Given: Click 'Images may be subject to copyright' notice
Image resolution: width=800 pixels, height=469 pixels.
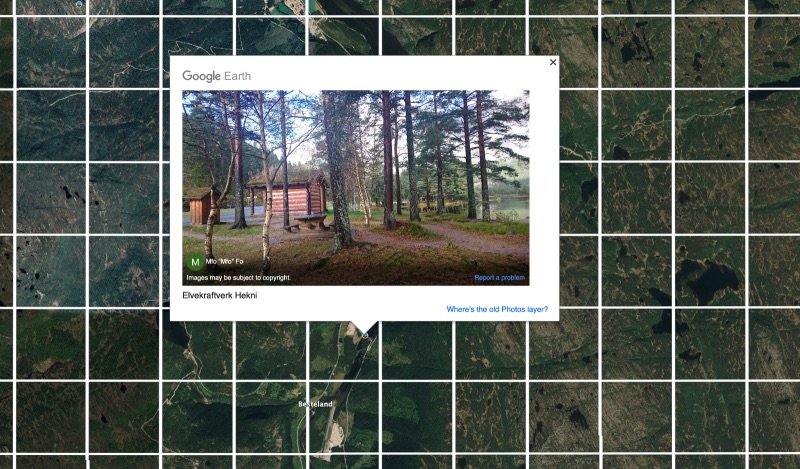Looking at the screenshot, I should tap(239, 278).
